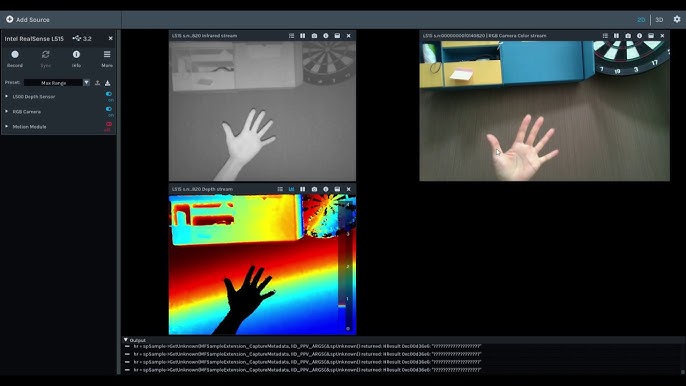Screen dimensions: 686x386
Task: Open the Max Range preset dropdown
Action: [53, 83]
